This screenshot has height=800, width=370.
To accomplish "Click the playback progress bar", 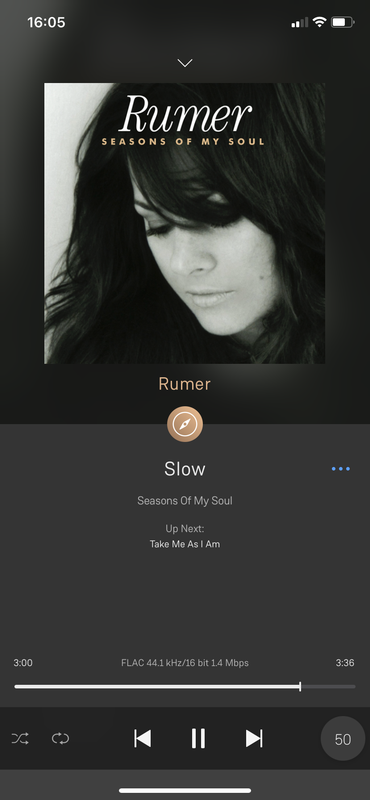I will tap(185, 687).
